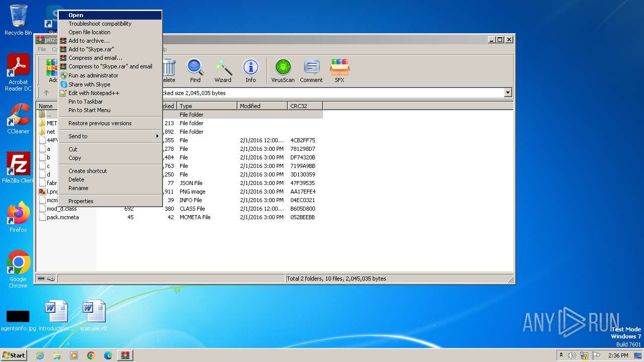644x362 pixels.
Task: Click the SFX toolbar icon
Action: click(x=340, y=71)
